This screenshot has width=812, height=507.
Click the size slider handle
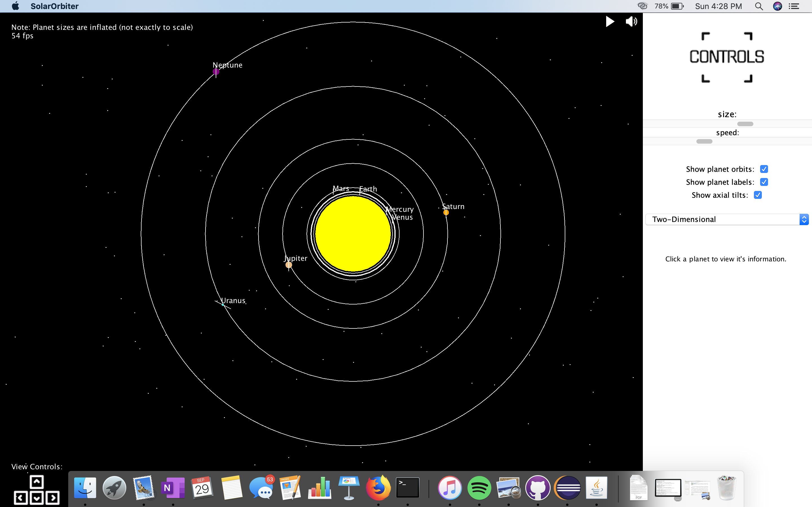click(x=745, y=124)
